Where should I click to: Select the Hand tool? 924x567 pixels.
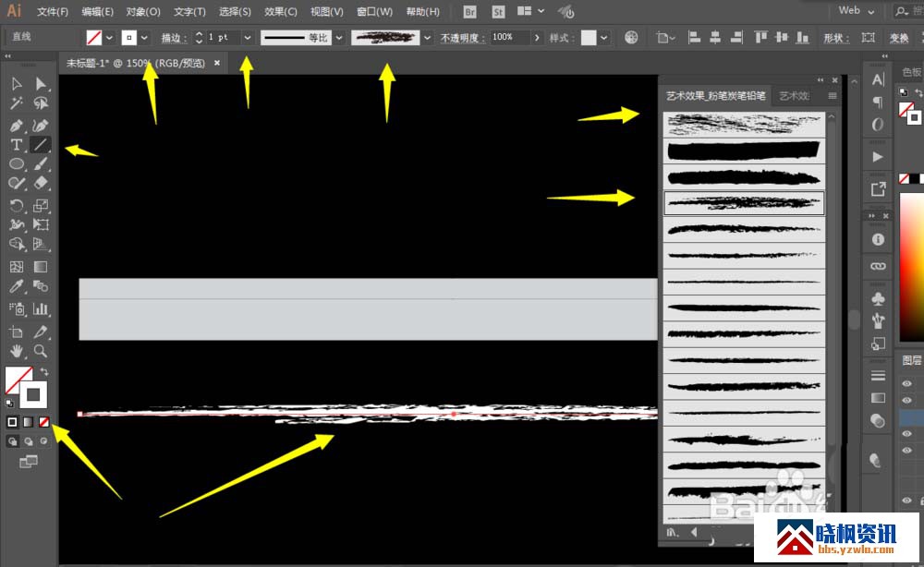17,351
